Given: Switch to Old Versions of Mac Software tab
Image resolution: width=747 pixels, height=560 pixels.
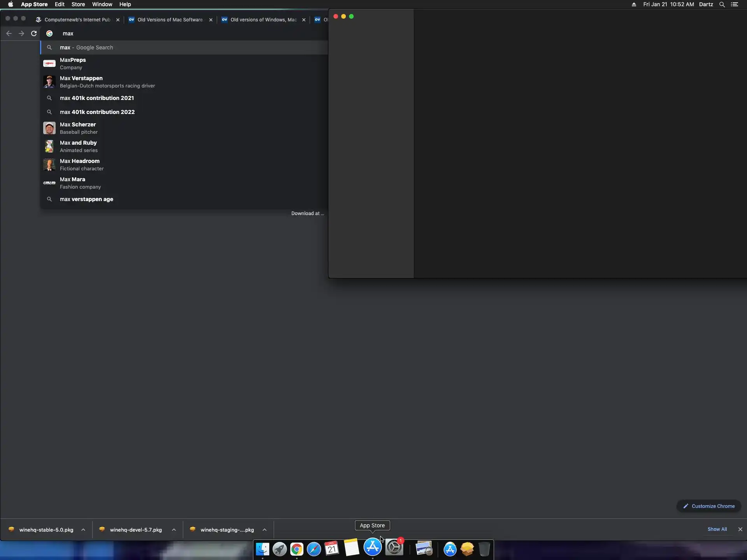Looking at the screenshot, I should point(170,19).
